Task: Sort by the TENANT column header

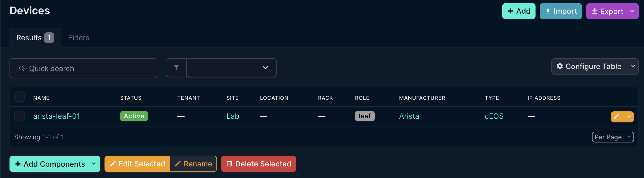Action: point(189,98)
